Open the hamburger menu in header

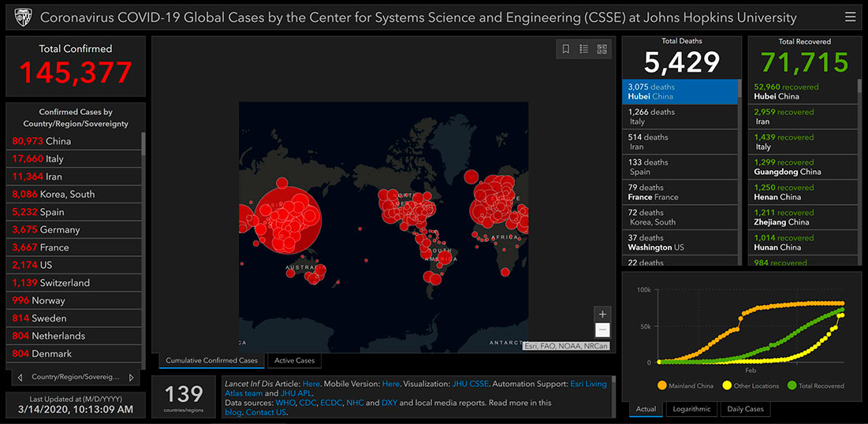pos(851,17)
